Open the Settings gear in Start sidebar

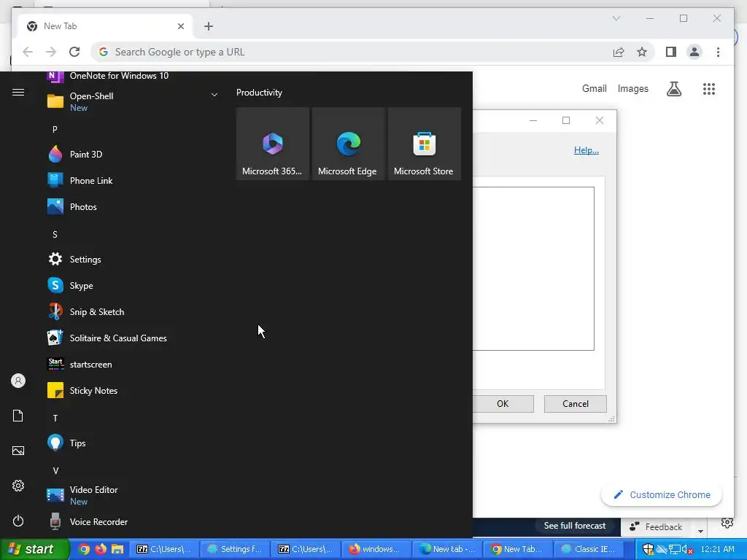(18, 486)
